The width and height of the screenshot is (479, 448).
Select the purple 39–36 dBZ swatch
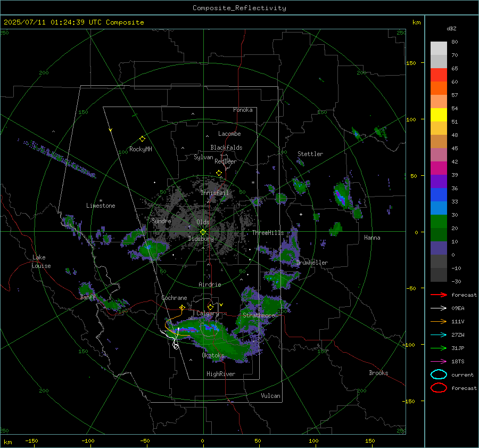coord(439,181)
